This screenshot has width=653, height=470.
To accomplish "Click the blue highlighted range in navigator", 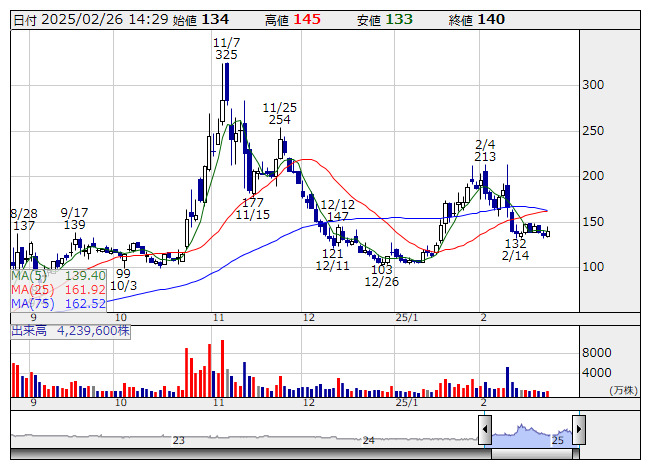I will 531,433.
